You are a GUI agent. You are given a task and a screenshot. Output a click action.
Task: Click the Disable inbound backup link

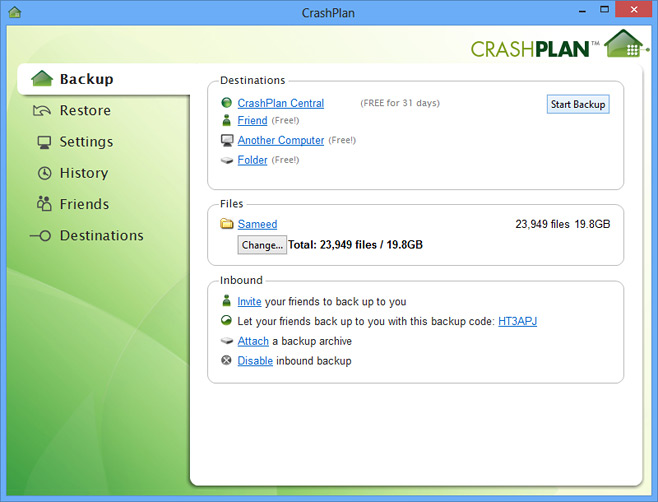[255, 361]
